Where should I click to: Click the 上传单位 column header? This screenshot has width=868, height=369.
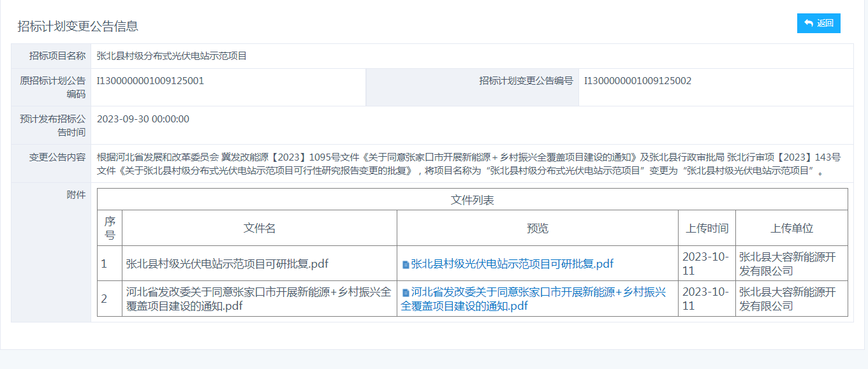point(791,228)
